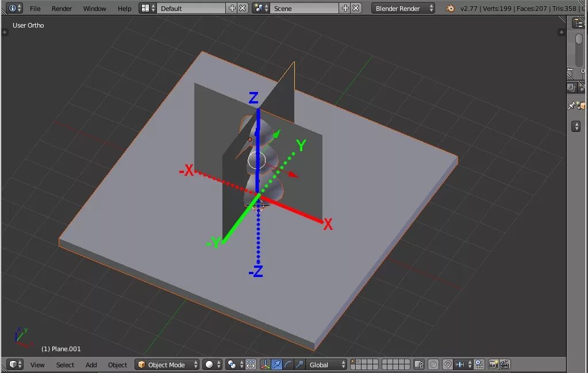
Task: Click the red X axis label
Action: [328, 224]
